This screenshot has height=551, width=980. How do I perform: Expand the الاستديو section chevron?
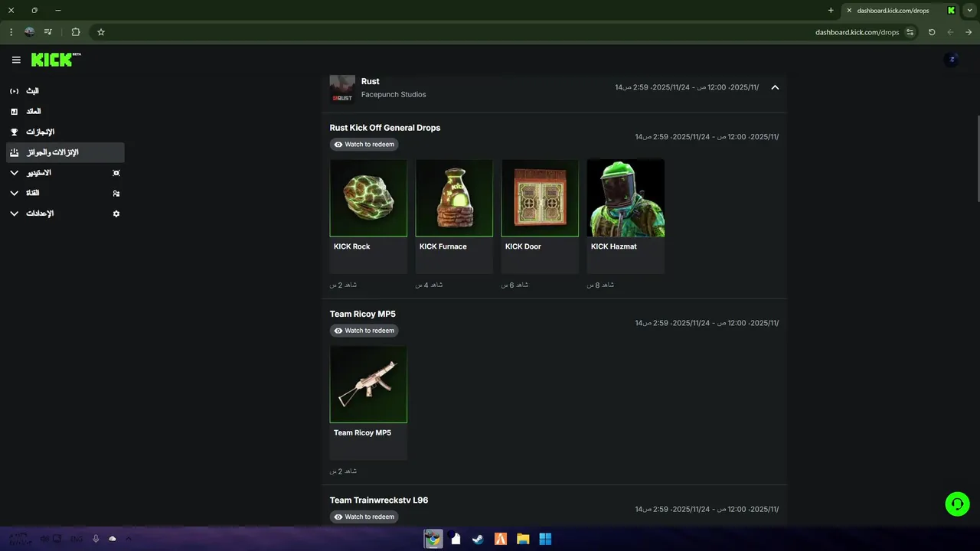coord(14,173)
